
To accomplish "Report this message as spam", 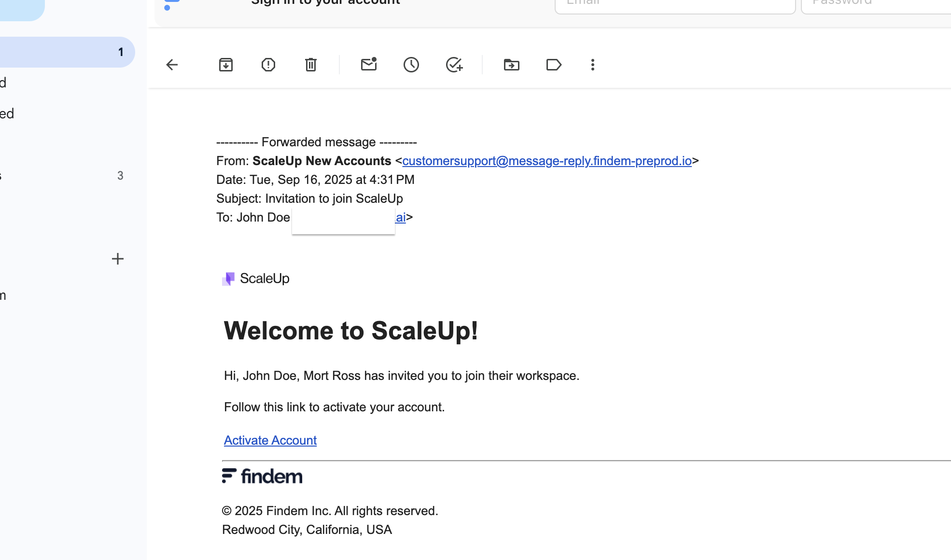I will click(x=268, y=65).
